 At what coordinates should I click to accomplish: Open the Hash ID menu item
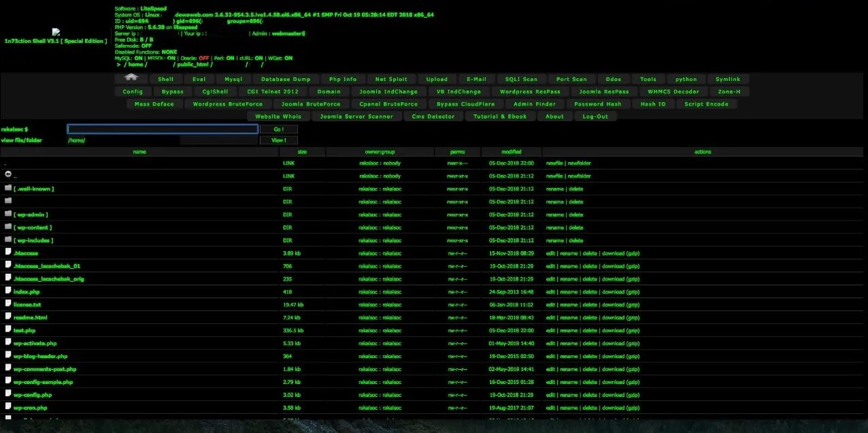[654, 104]
